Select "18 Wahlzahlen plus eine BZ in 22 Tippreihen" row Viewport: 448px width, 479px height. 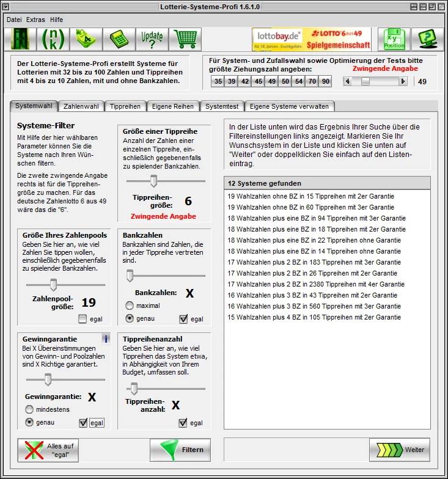point(327,240)
